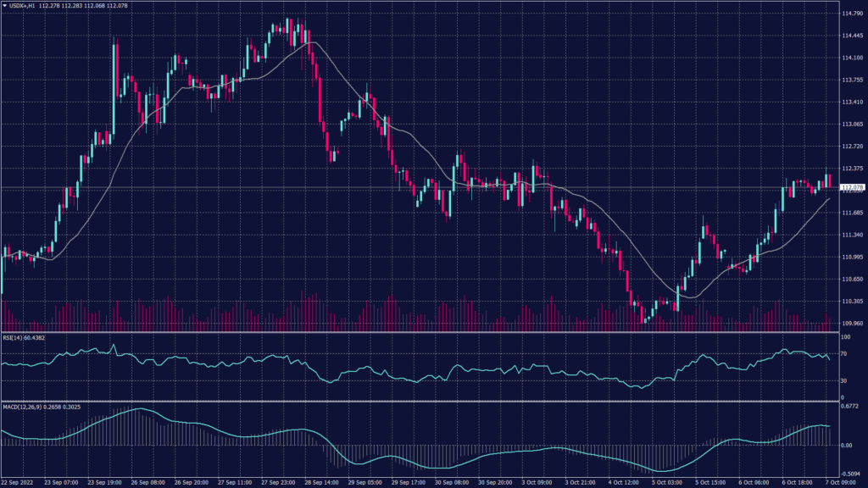
Task: Click the separator between price chart and RSI
Action: (x=424, y=332)
